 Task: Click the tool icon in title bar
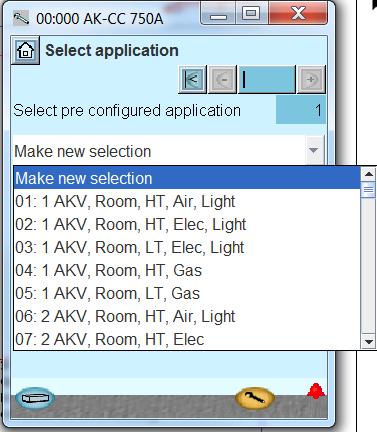pyautogui.click(x=21, y=18)
